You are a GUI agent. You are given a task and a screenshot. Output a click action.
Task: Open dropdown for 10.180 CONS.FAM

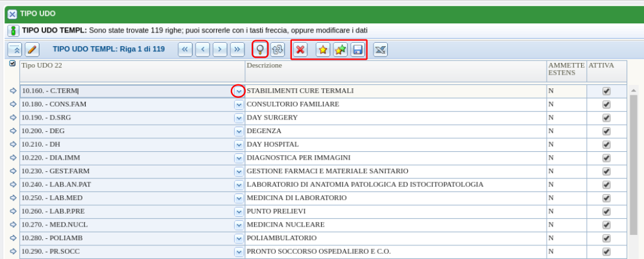pos(239,105)
